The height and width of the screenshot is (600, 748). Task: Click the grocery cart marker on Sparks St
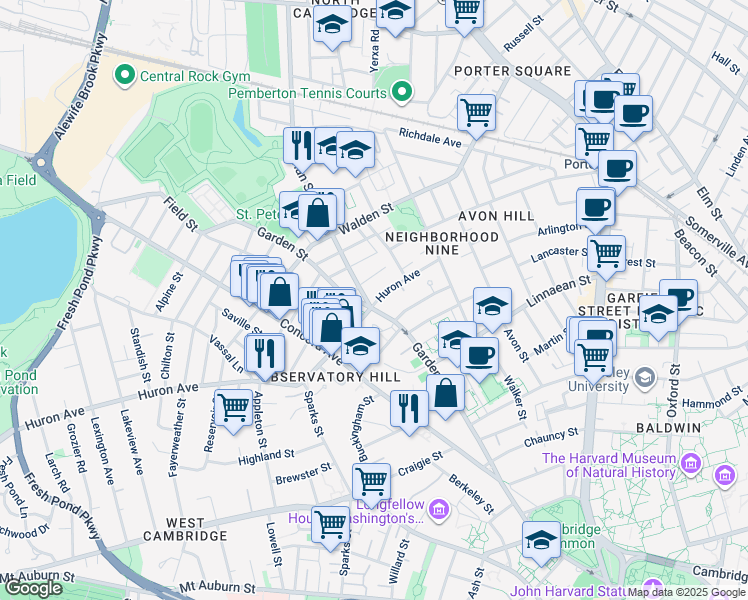click(x=331, y=527)
